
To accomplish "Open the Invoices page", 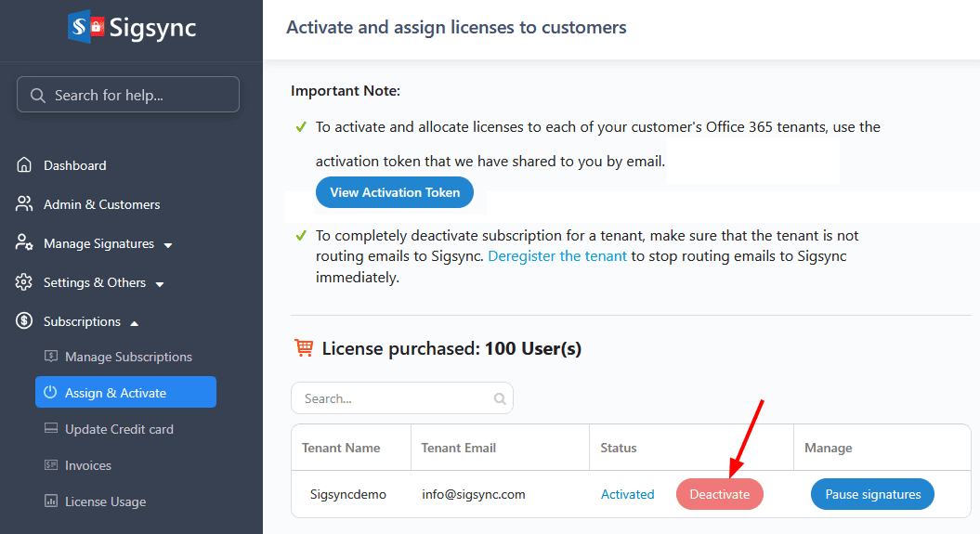I will pyautogui.click(x=88, y=465).
